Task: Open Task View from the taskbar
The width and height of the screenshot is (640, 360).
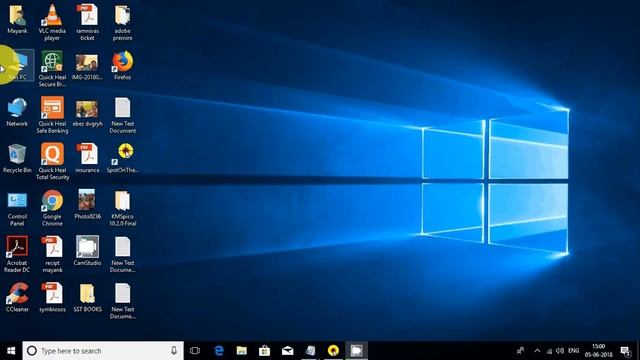Action: click(x=195, y=351)
